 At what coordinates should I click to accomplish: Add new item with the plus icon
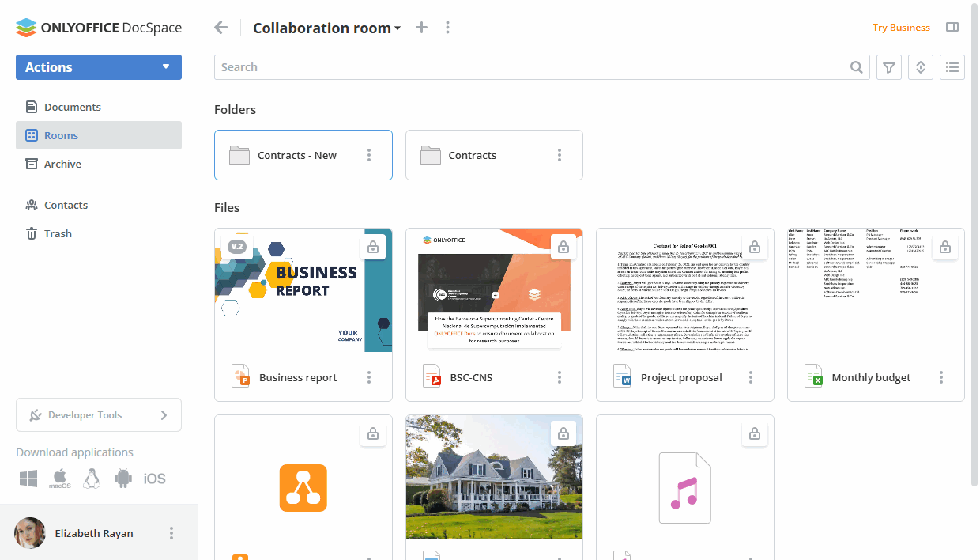click(422, 28)
